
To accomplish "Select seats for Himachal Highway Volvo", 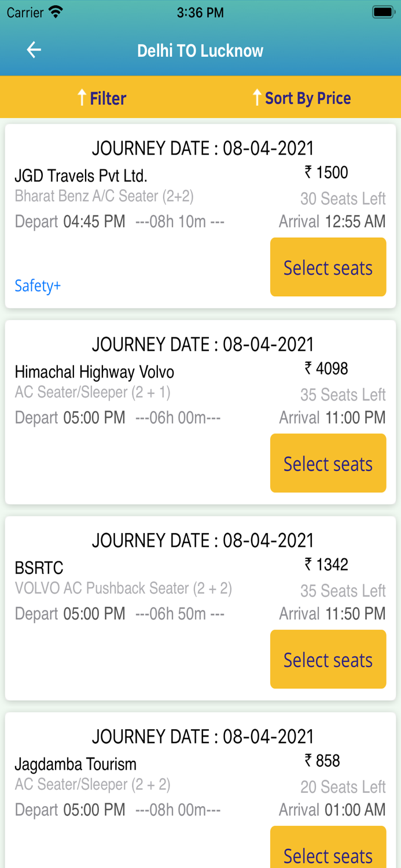I will click(x=328, y=463).
